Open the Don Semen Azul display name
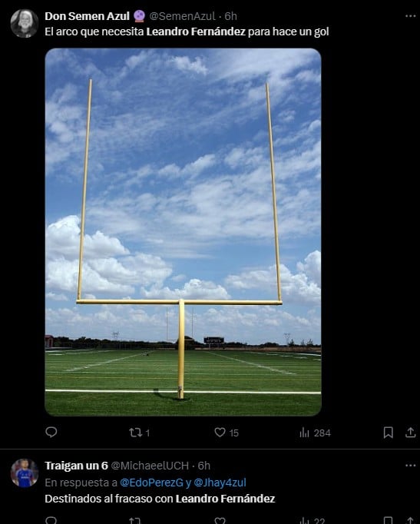 (87, 16)
